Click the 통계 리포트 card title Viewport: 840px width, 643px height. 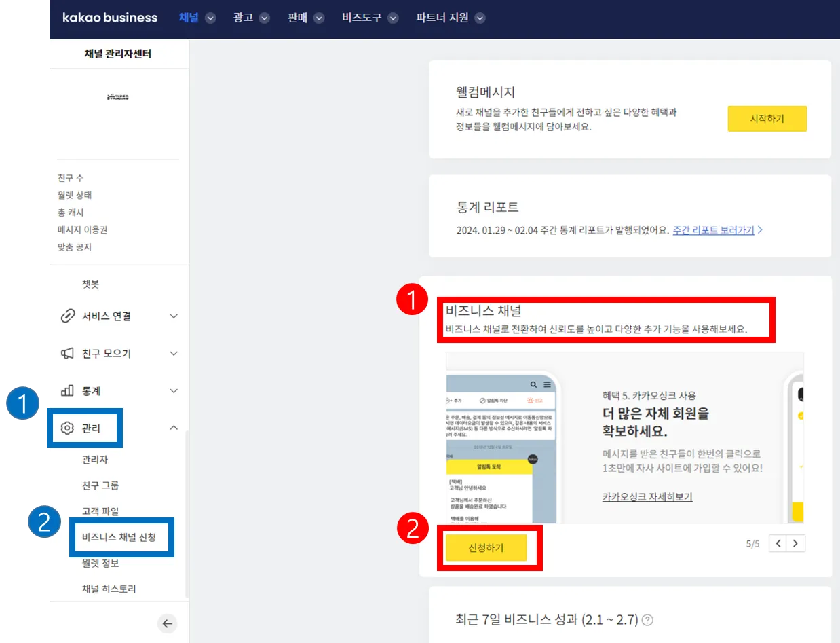click(x=488, y=206)
